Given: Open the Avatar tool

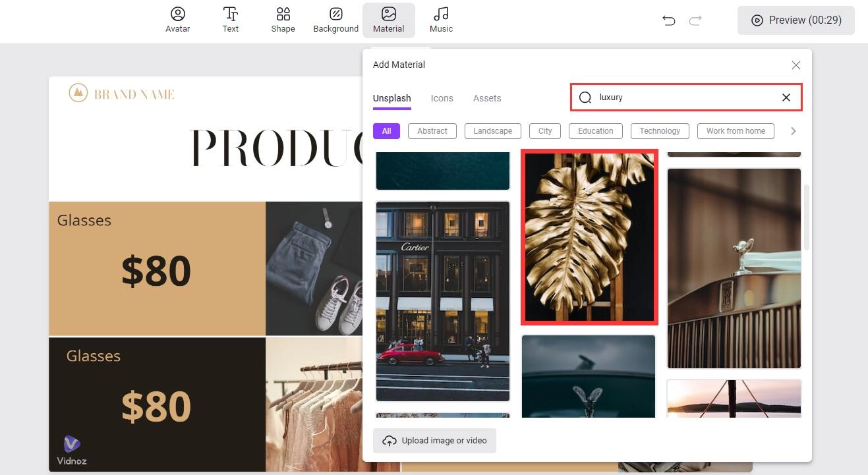Looking at the screenshot, I should [177, 20].
